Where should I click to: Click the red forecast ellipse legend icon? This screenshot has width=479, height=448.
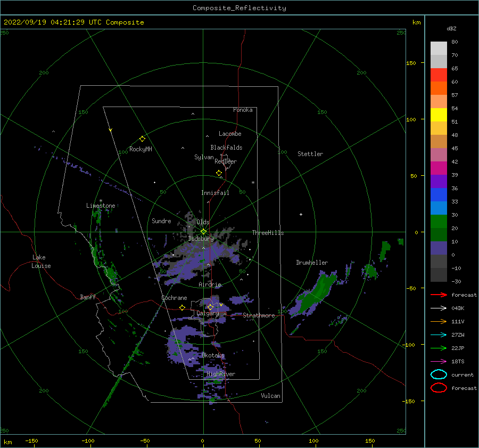(x=439, y=388)
